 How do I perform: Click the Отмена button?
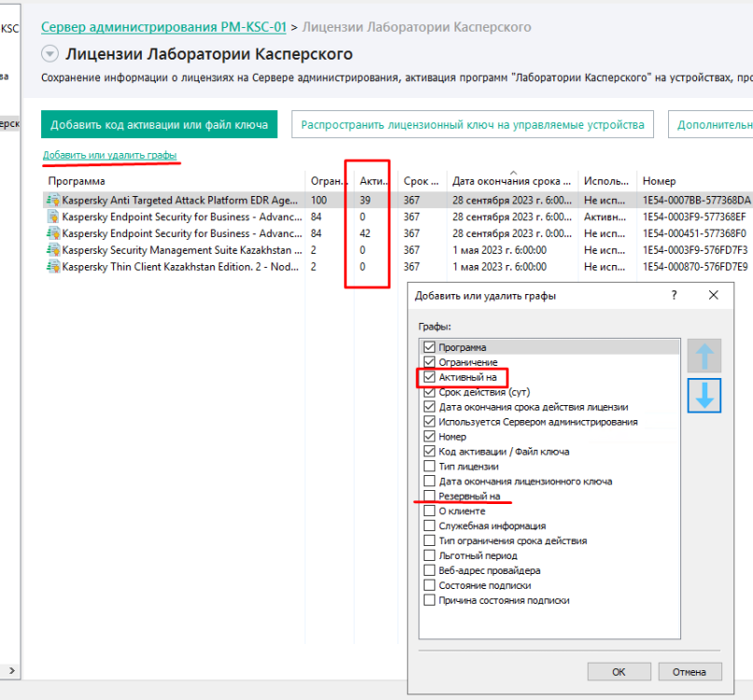coord(690,672)
